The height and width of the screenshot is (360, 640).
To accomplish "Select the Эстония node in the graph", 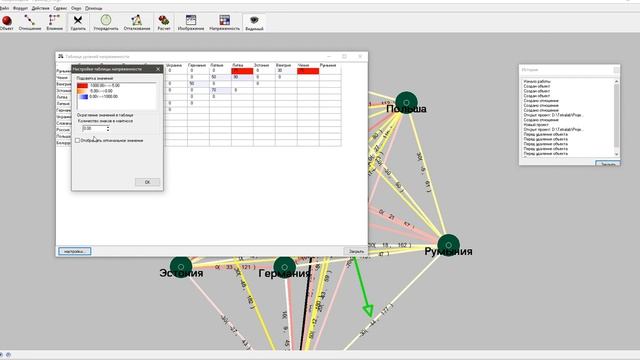I will point(181,267).
